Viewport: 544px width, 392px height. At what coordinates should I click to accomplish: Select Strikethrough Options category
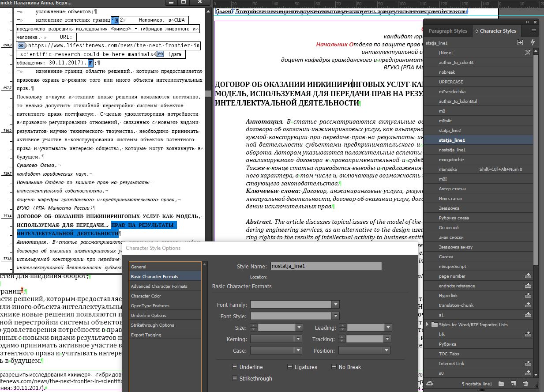click(165, 325)
